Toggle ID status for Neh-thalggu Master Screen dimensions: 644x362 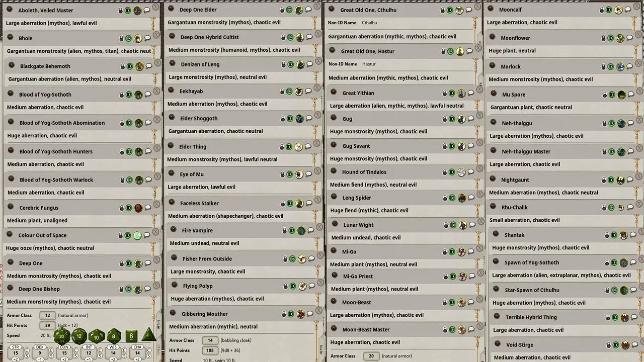612,152
